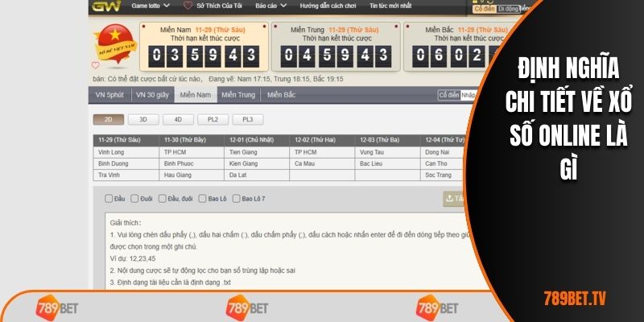Select TP HCM under 12-02 column
The height and width of the screenshot is (322, 644).
click(322, 152)
